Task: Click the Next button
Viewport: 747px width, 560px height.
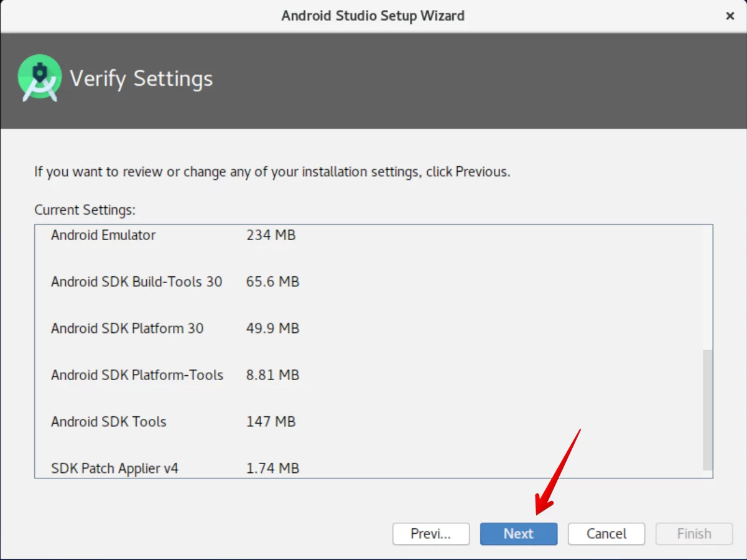Action: [519, 534]
